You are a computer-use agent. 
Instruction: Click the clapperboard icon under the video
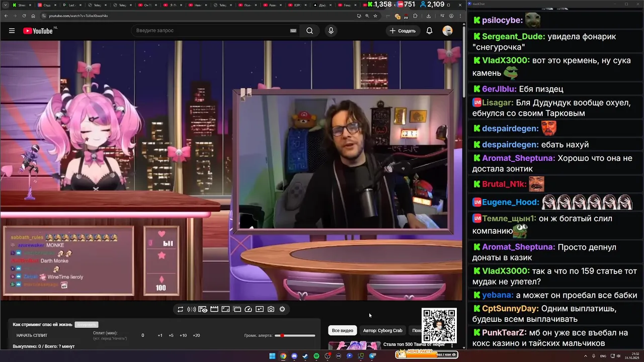pos(214,309)
